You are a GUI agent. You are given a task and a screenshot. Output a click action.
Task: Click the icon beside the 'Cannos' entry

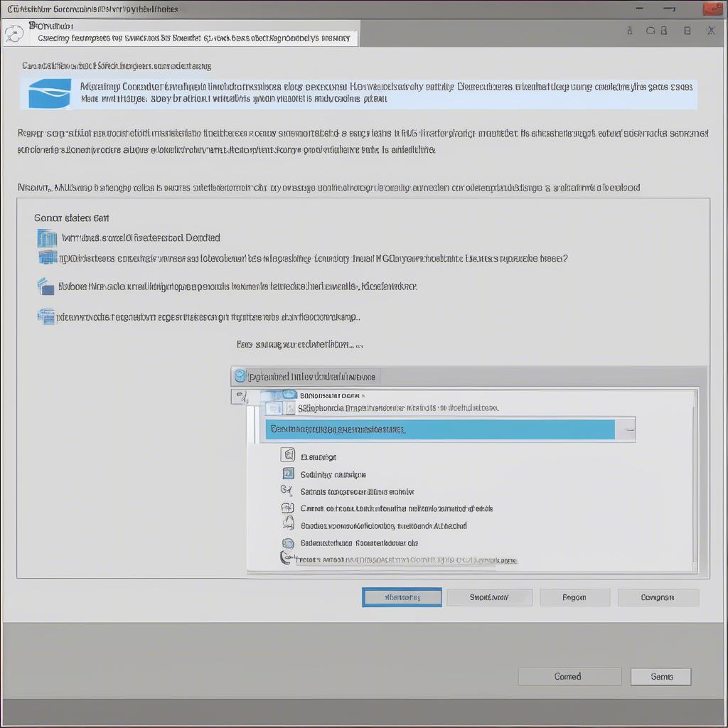pos(287,508)
